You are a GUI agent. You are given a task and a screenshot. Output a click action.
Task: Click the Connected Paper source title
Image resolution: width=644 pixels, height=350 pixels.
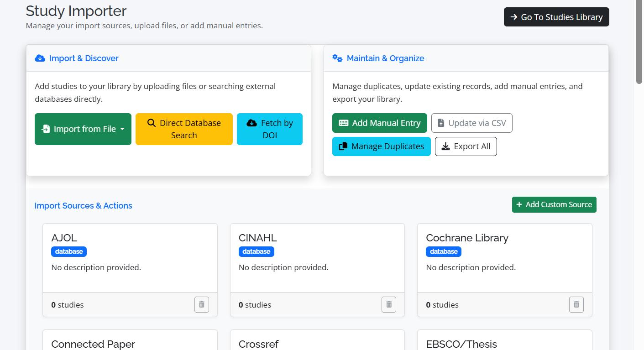tap(93, 344)
